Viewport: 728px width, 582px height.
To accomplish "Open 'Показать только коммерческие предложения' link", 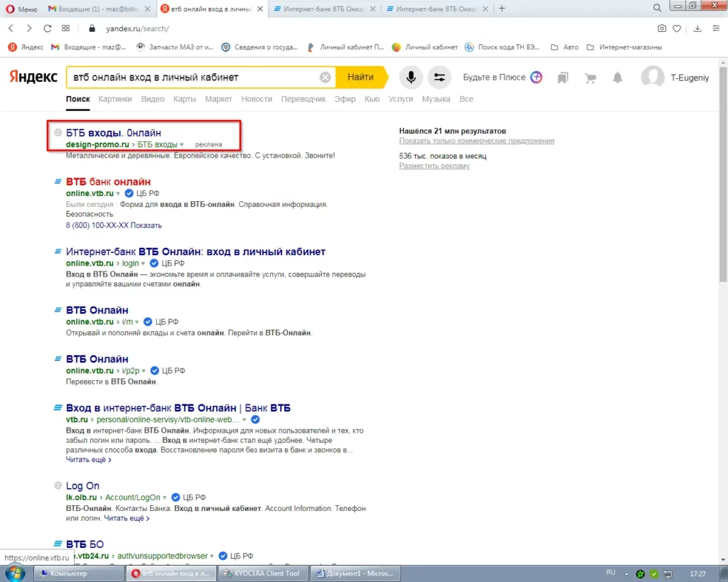I will (476, 141).
